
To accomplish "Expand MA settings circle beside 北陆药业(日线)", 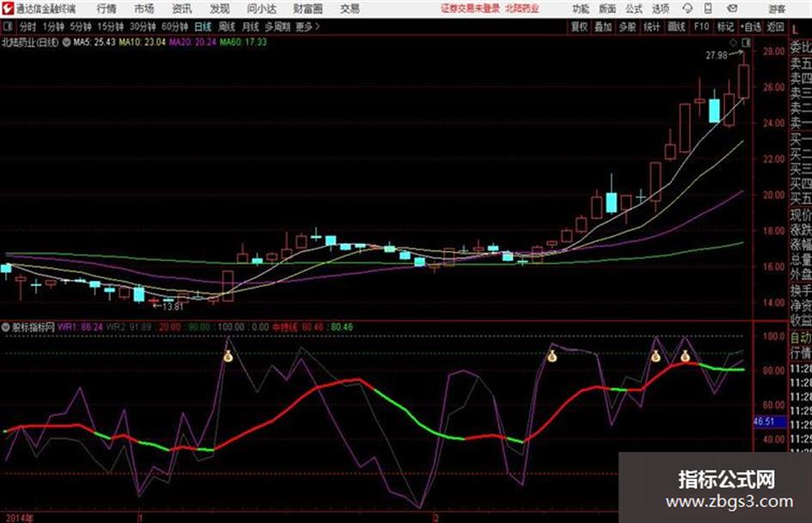I will (66, 42).
